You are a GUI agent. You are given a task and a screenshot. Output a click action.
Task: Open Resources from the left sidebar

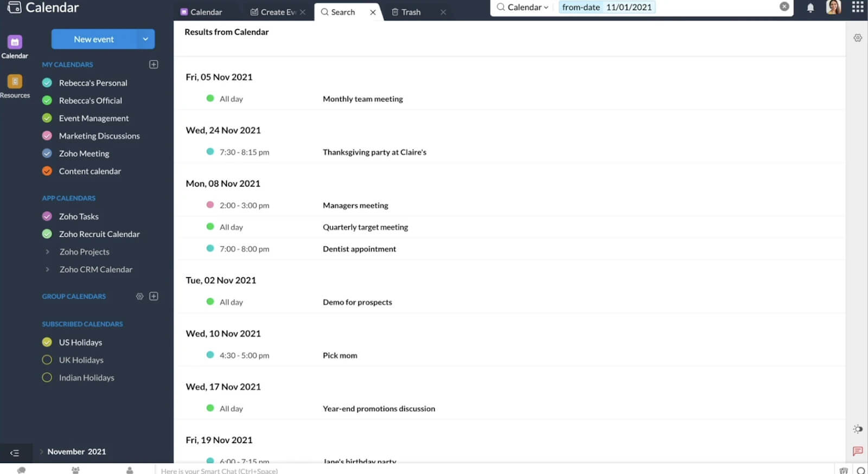click(15, 86)
